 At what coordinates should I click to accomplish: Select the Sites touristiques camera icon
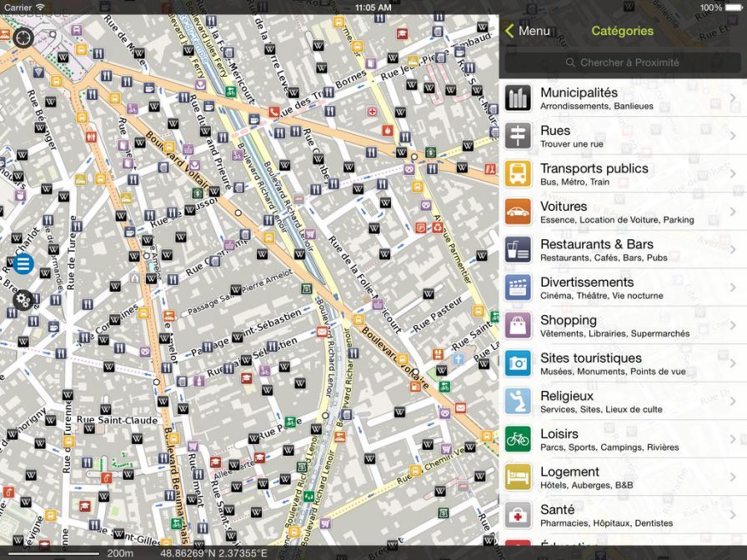[x=519, y=362]
